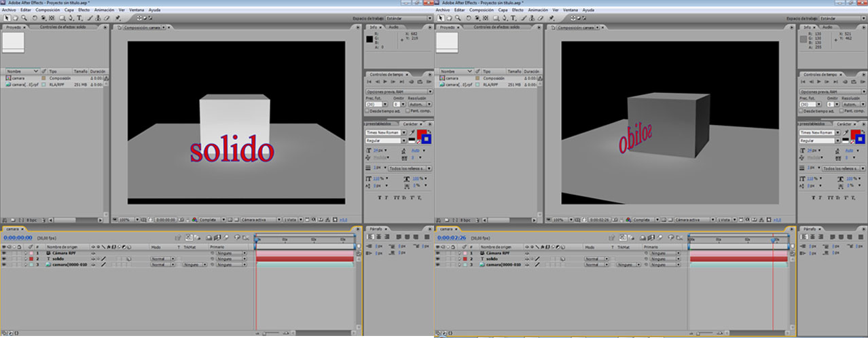Check 'Pant. comp.' checkbox in right window
Image resolution: width=868 pixels, height=338 pixels.
click(x=841, y=111)
